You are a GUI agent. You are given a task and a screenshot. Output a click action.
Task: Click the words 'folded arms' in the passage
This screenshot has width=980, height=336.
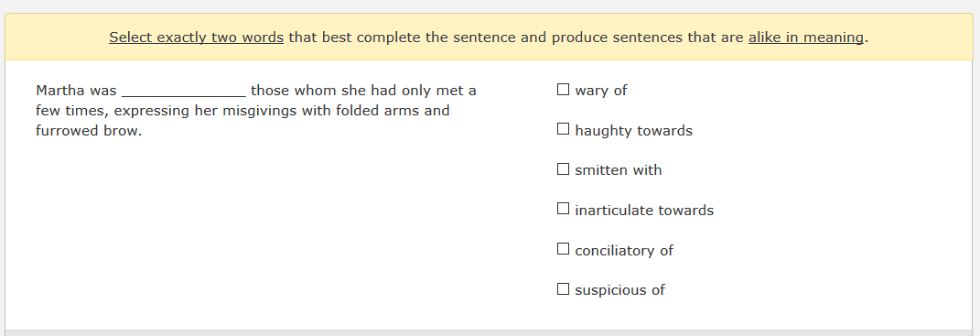click(370, 111)
